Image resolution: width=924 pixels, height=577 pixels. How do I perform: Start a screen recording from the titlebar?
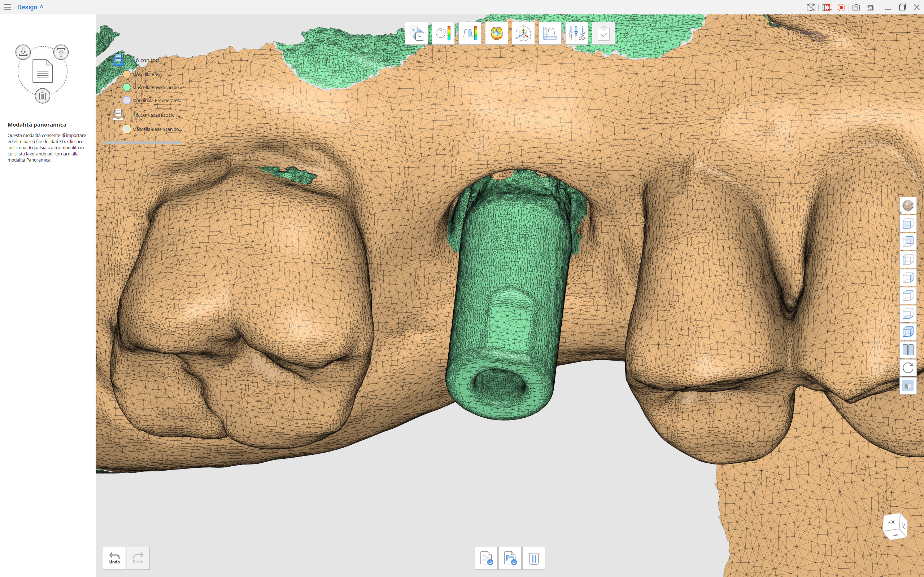click(841, 7)
